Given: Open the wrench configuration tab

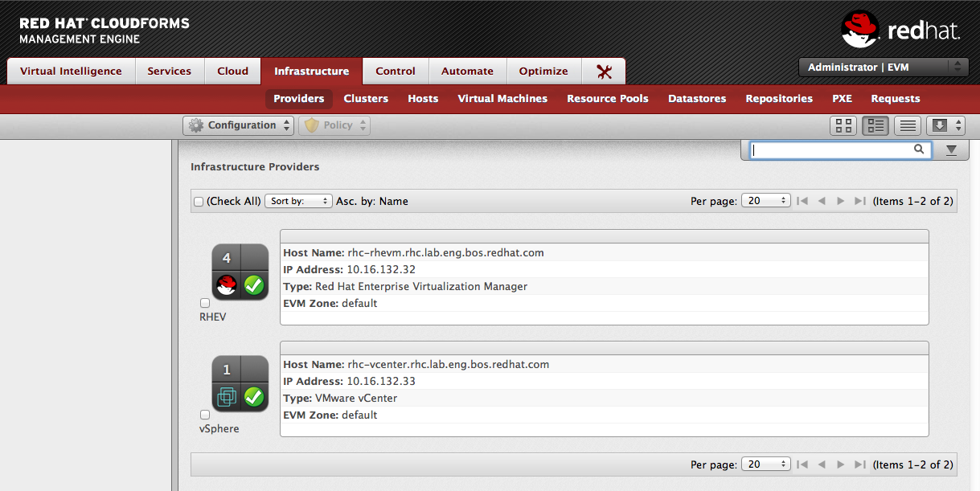Looking at the screenshot, I should pyautogui.click(x=605, y=72).
